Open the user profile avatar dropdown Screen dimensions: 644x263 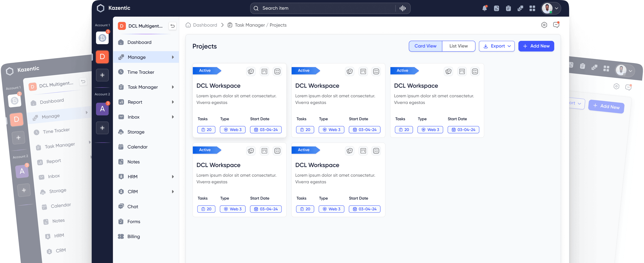click(551, 8)
